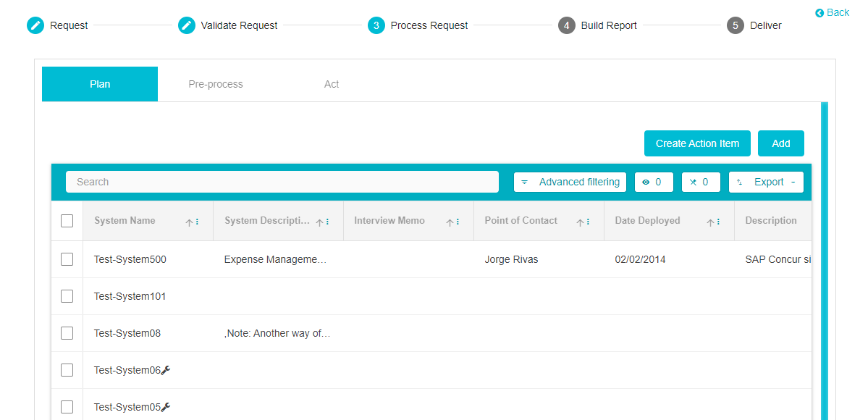Open System Description column options menu
The height and width of the screenshot is (420, 868).
tap(328, 222)
